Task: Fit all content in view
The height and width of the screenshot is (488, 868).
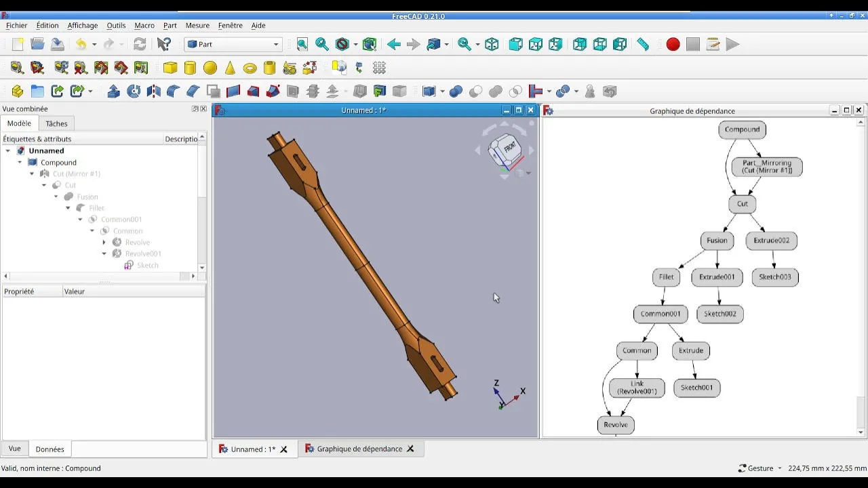Action: 302,44
